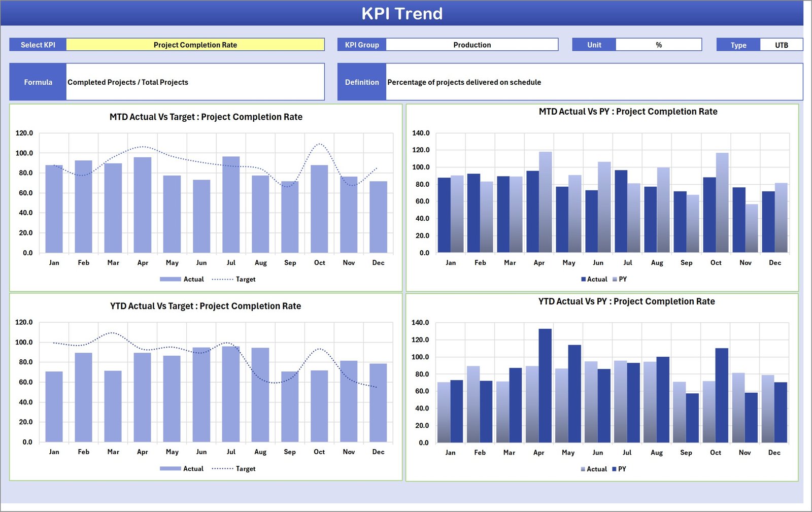The image size is (812, 512).
Task: Select the April bar in MTD Target chart
Action: 143,203
